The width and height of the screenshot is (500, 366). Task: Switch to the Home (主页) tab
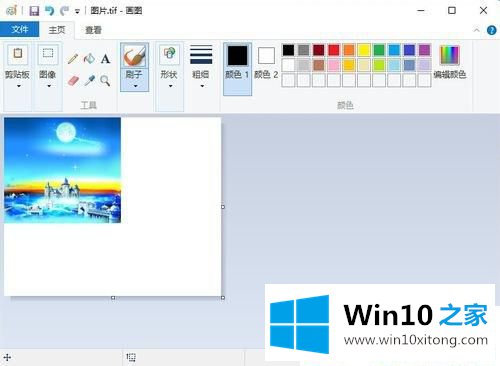click(x=57, y=30)
